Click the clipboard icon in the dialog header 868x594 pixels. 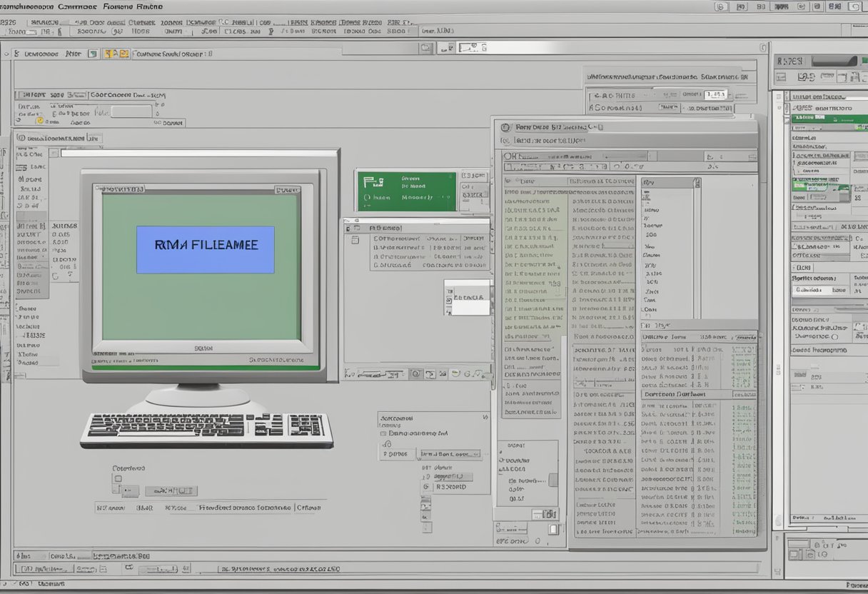pos(505,128)
